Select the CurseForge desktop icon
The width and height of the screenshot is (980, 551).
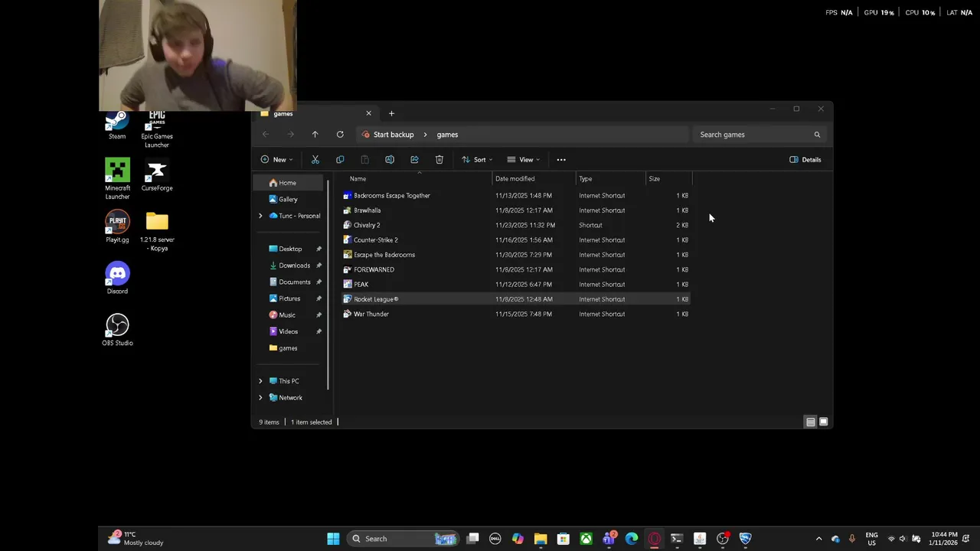pyautogui.click(x=157, y=175)
